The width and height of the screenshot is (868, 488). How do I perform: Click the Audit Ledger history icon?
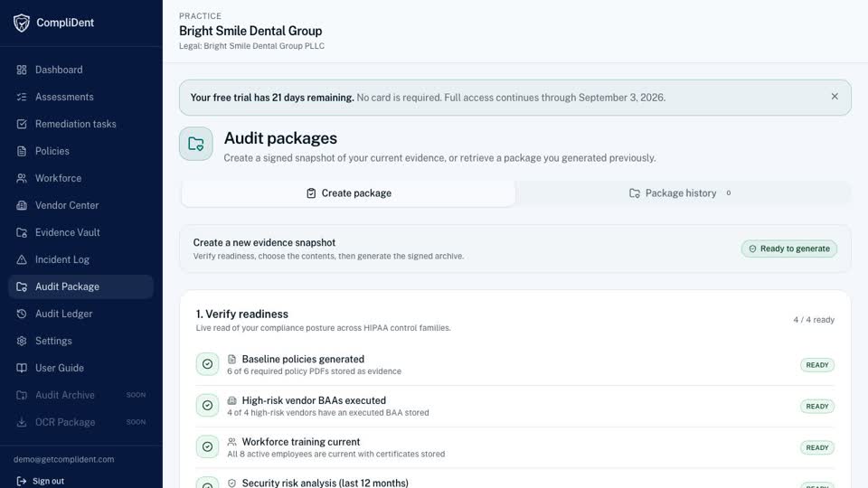[22, 314]
